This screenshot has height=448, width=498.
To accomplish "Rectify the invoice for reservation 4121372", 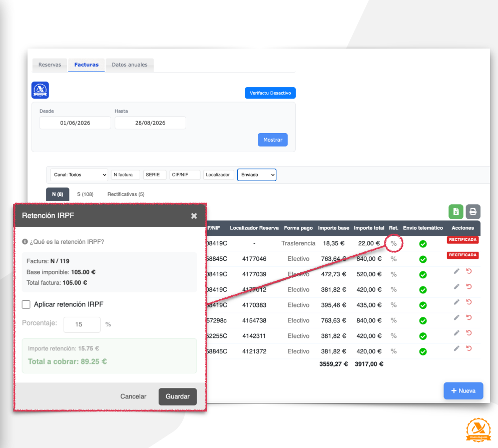I will [x=469, y=348].
